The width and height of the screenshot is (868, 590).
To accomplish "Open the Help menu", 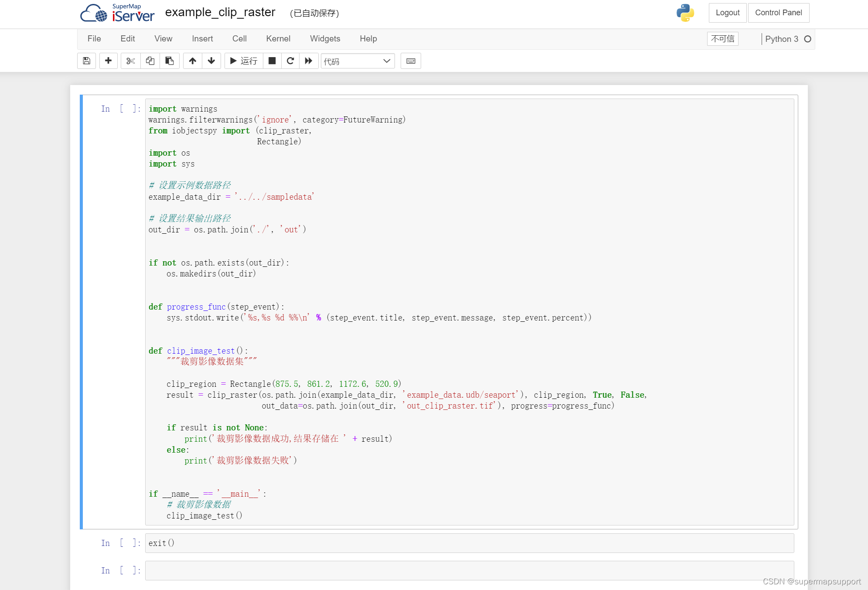I will 368,39.
